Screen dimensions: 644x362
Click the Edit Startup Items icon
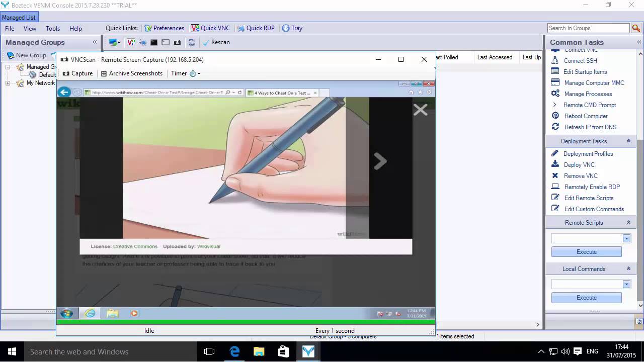555,71
